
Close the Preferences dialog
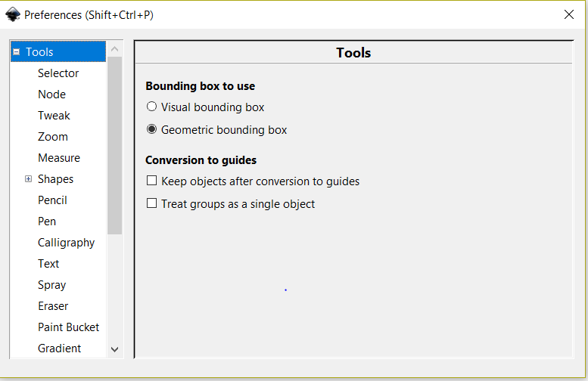pyautogui.click(x=569, y=14)
